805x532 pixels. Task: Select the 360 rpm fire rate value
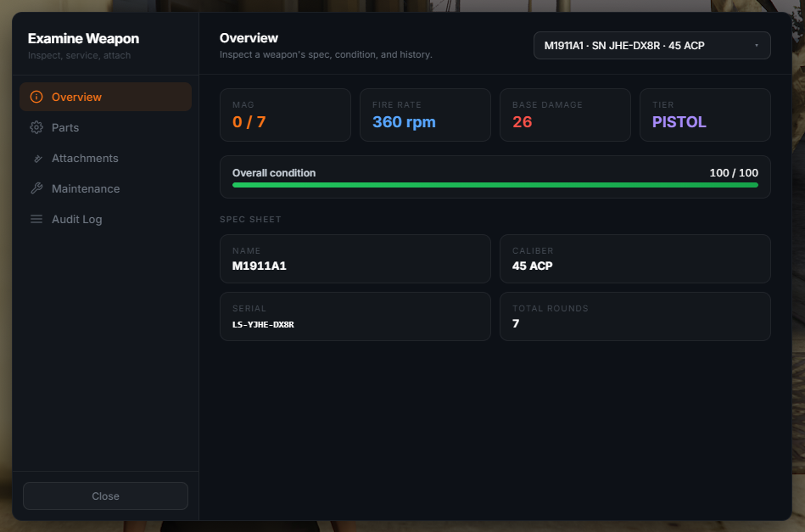coord(404,121)
